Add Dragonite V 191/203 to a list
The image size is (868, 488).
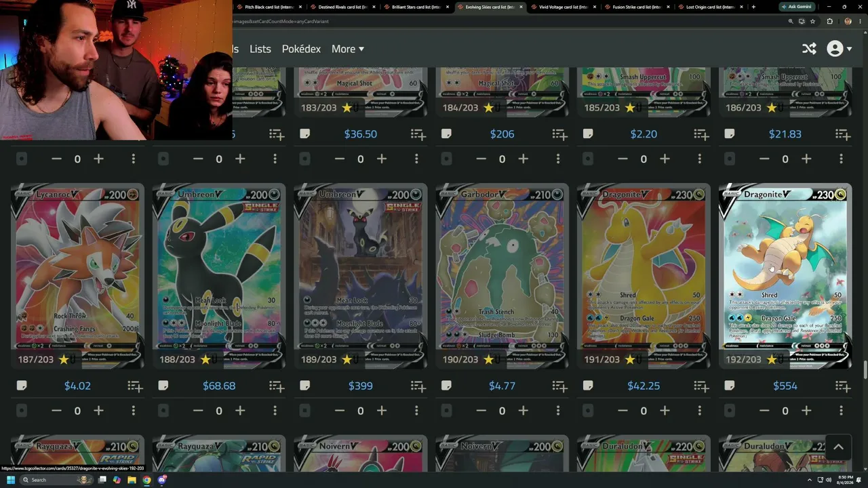(701, 386)
